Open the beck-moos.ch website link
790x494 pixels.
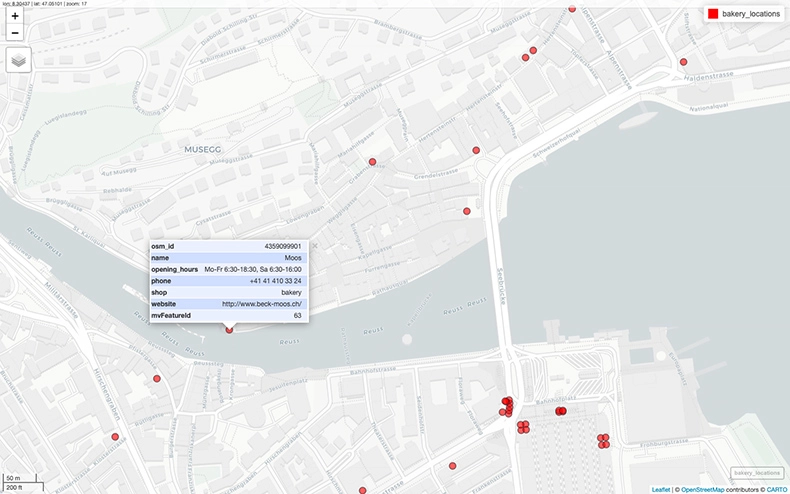click(x=261, y=304)
